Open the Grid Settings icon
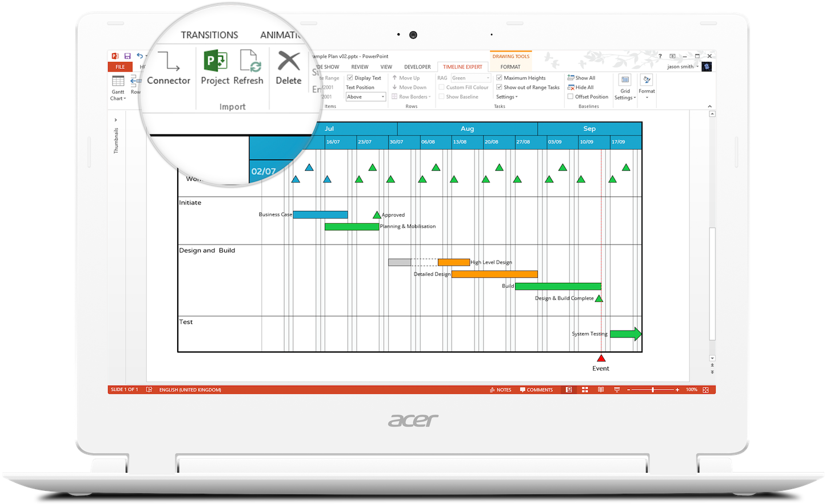Screen dimensions: 826x504 tap(625, 81)
